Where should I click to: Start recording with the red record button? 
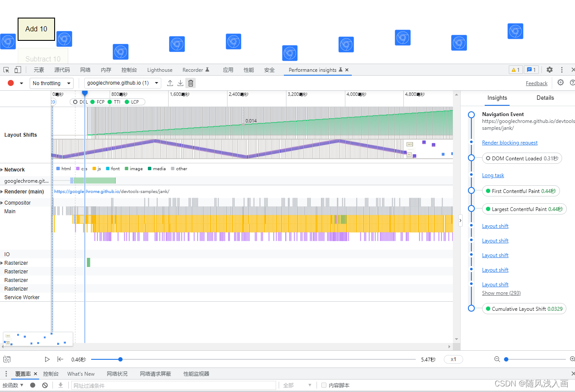pyautogui.click(x=11, y=83)
